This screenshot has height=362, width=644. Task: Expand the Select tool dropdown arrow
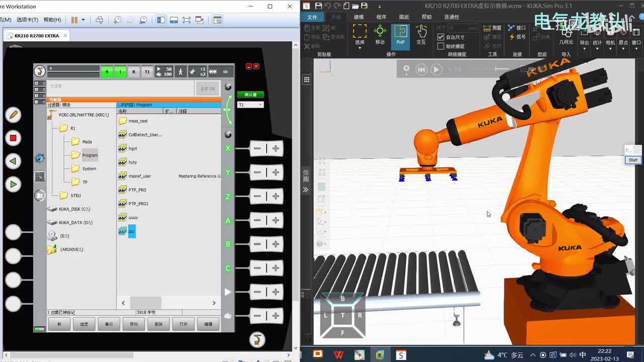tap(360, 48)
